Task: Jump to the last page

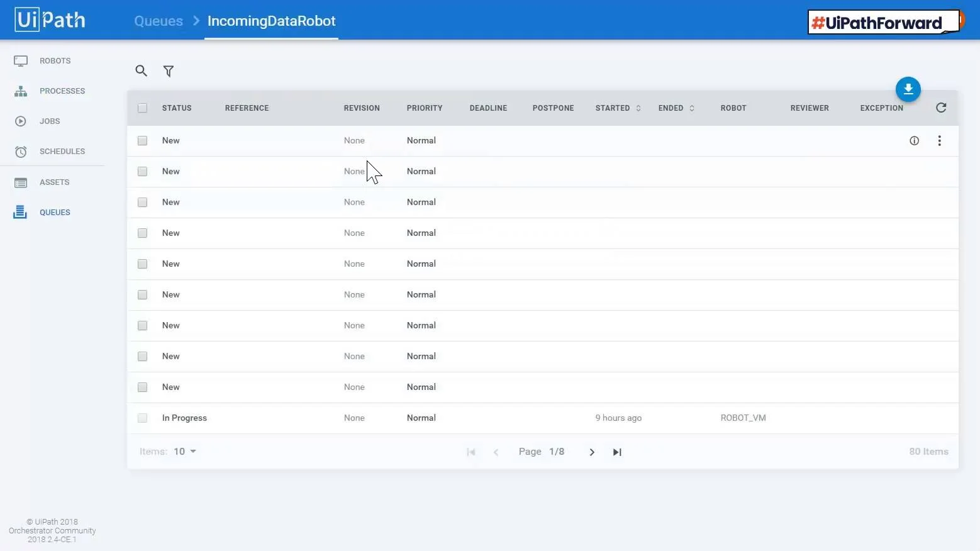Action: pos(617,452)
